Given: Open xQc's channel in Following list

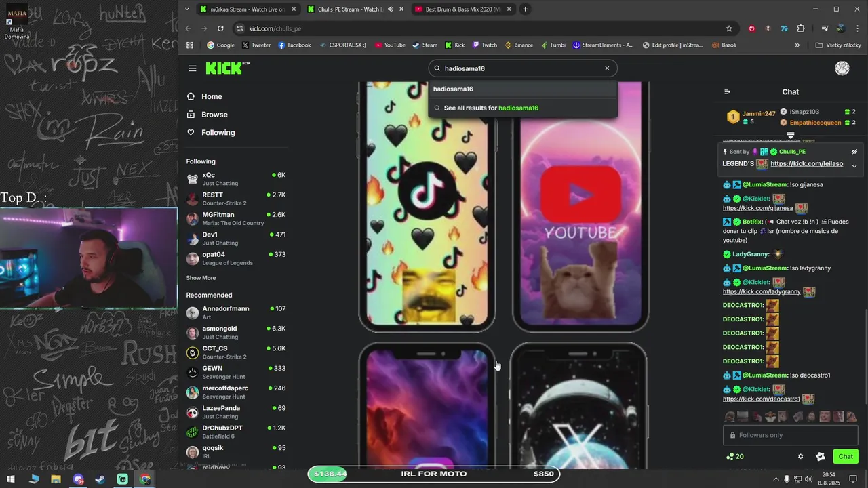Looking at the screenshot, I should pyautogui.click(x=236, y=179).
